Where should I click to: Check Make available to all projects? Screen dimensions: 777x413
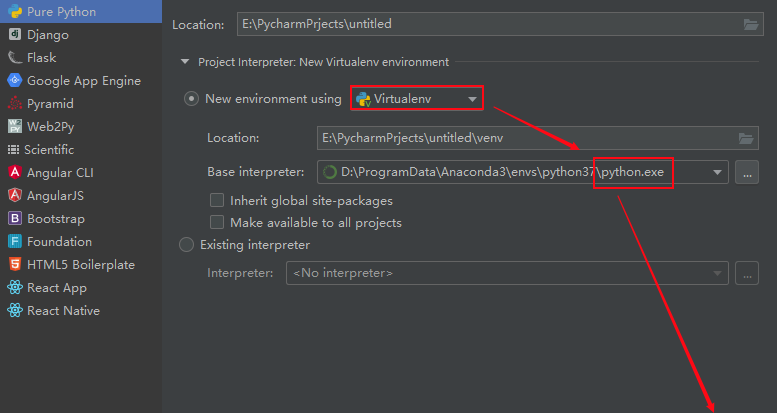pyautogui.click(x=217, y=222)
